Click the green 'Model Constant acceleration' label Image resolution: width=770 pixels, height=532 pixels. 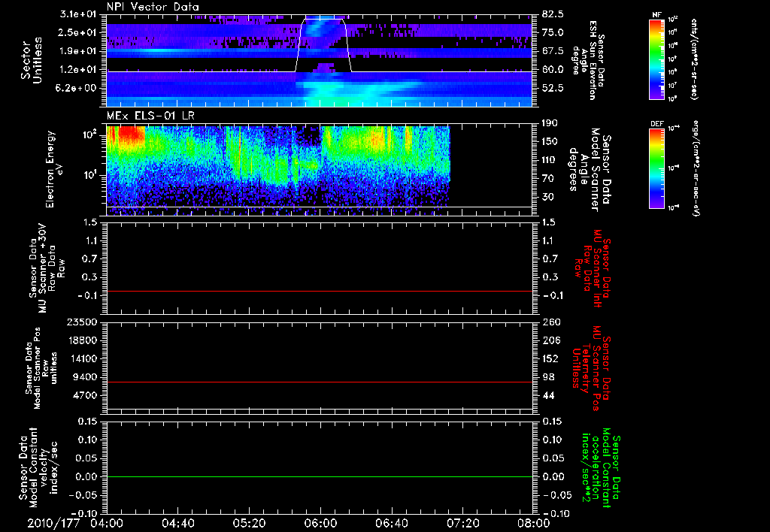[x=601, y=467]
